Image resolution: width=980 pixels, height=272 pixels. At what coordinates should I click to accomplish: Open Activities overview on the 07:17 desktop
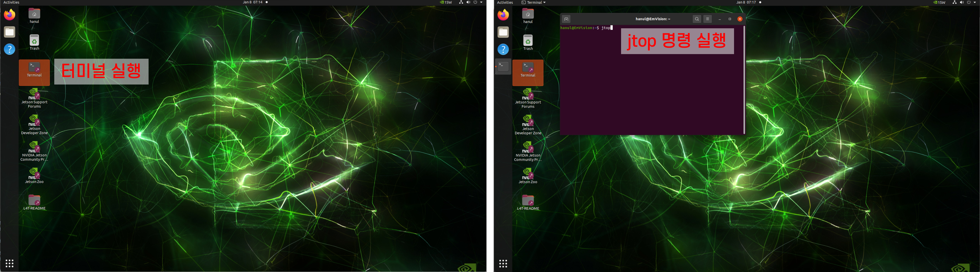[504, 2]
